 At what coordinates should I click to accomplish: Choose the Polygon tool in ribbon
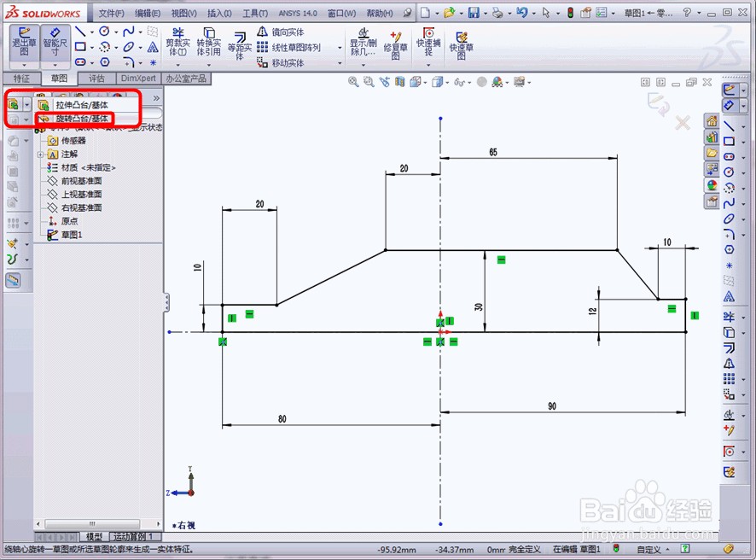pos(105,61)
